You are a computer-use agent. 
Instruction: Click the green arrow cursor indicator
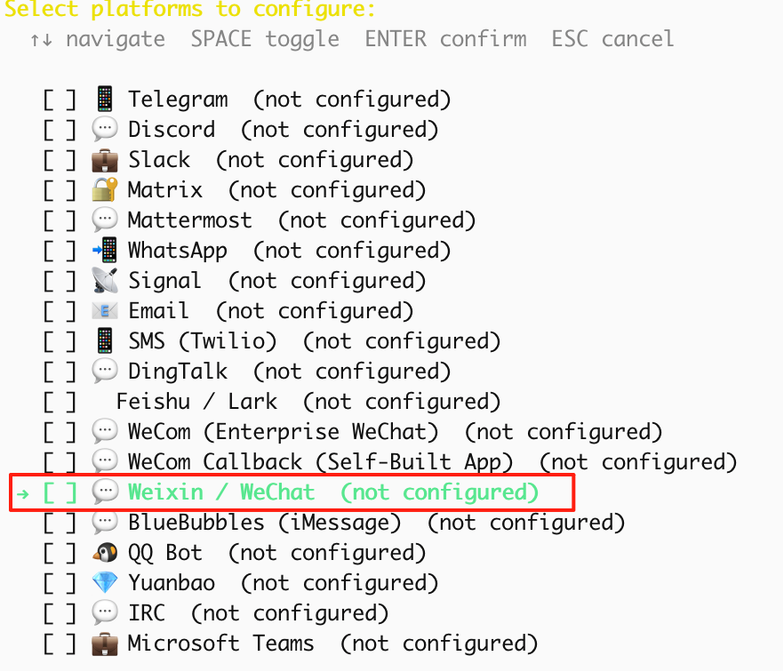coord(22,494)
